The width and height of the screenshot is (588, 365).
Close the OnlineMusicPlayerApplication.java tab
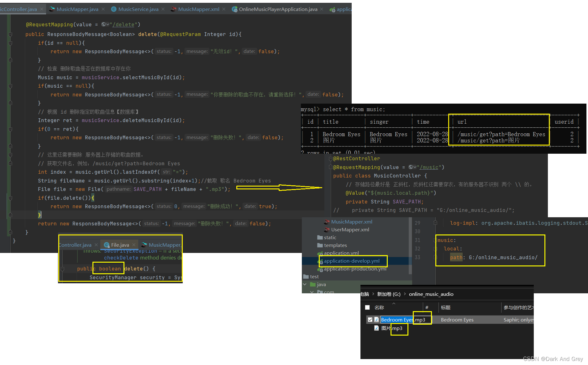(322, 9)
